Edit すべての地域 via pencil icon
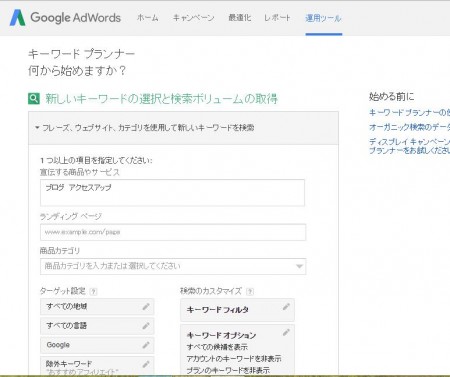Image resolution: width=450 pixels, height=377 pixels. [x=146, y=307]
